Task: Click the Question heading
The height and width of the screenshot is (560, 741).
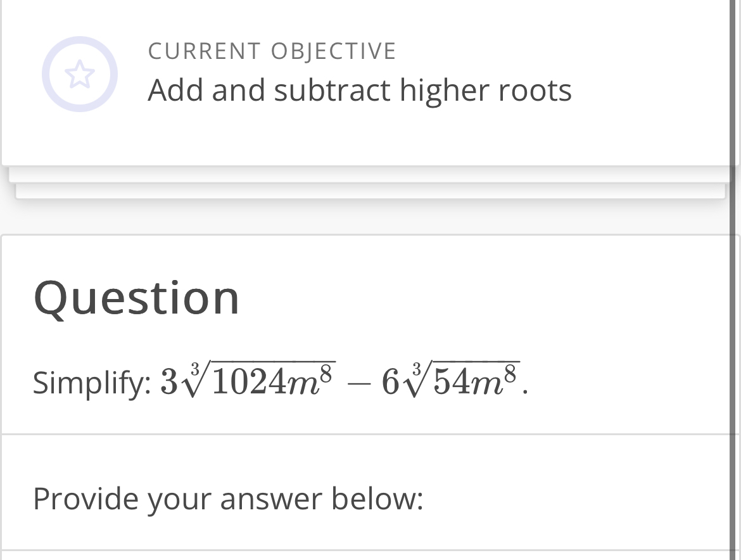Action: pyautogui.click(x=136, y=298)
